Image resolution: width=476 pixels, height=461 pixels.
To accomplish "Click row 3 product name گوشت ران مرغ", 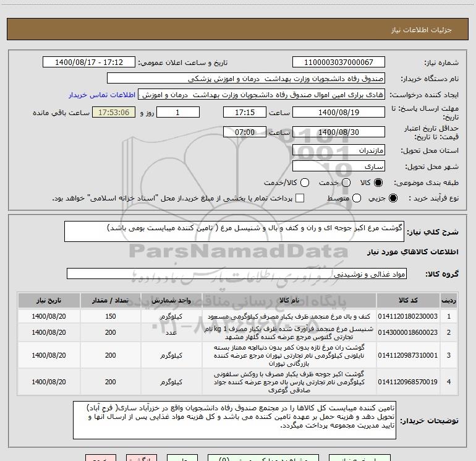I will [x=289, y=355].
